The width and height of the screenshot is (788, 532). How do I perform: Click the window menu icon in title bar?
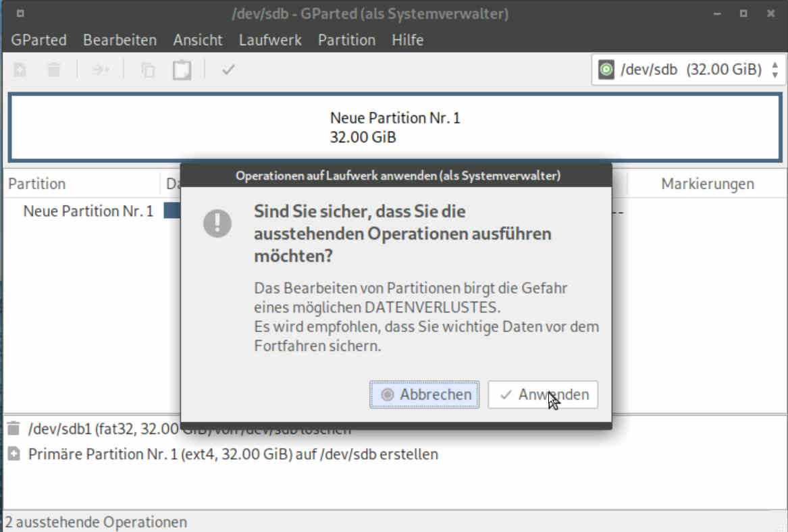pyautogui.click(x=20, y=13)
